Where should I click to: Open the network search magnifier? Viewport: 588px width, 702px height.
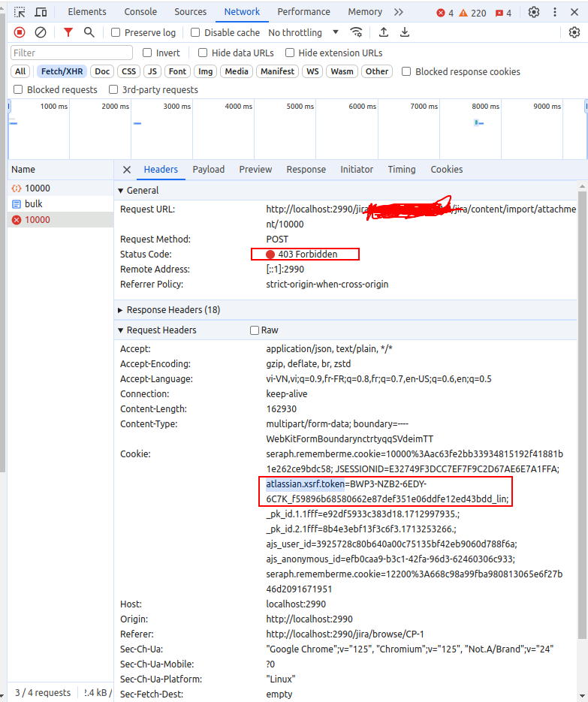[x=89, y=32]
